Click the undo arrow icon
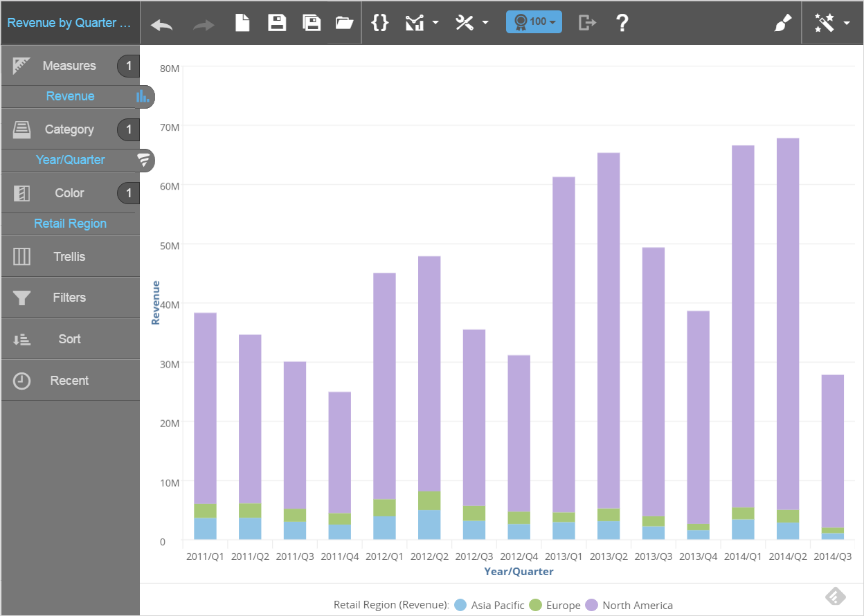 (x=161, y=24)
